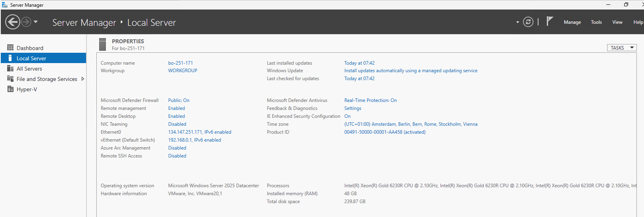Screen dimensions: 644x217
Task: Click Last installed updates Today at 07:42
Action: (359, 63)
